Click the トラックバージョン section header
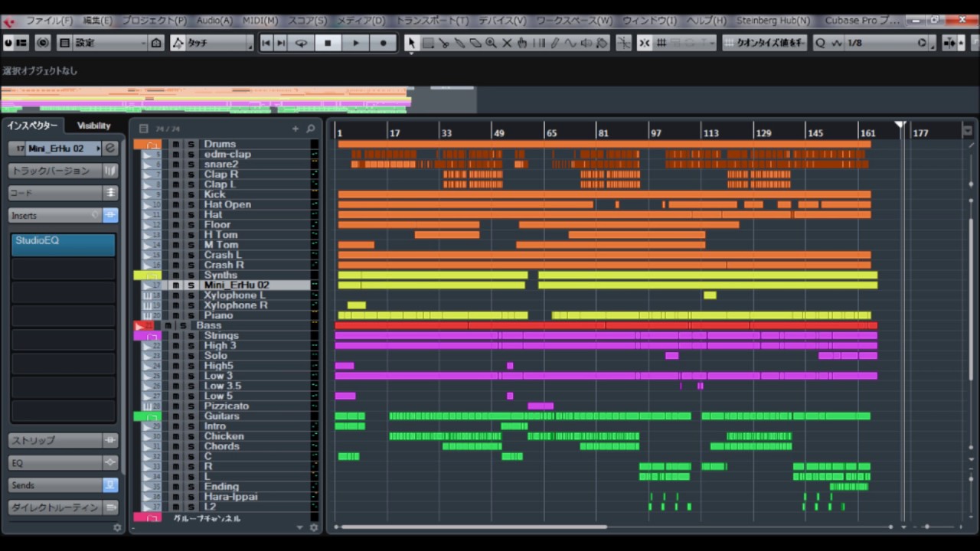The image size is (980, 551). 56,171
